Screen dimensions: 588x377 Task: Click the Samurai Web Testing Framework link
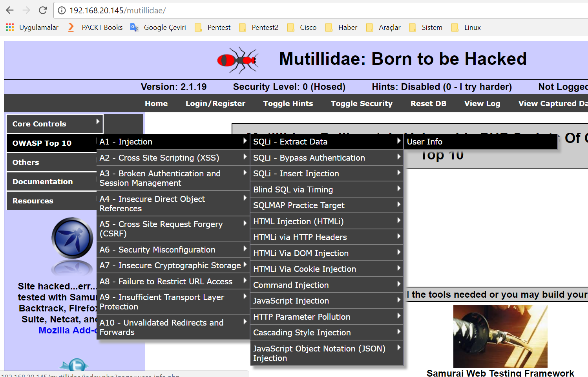tap(500, 373)
